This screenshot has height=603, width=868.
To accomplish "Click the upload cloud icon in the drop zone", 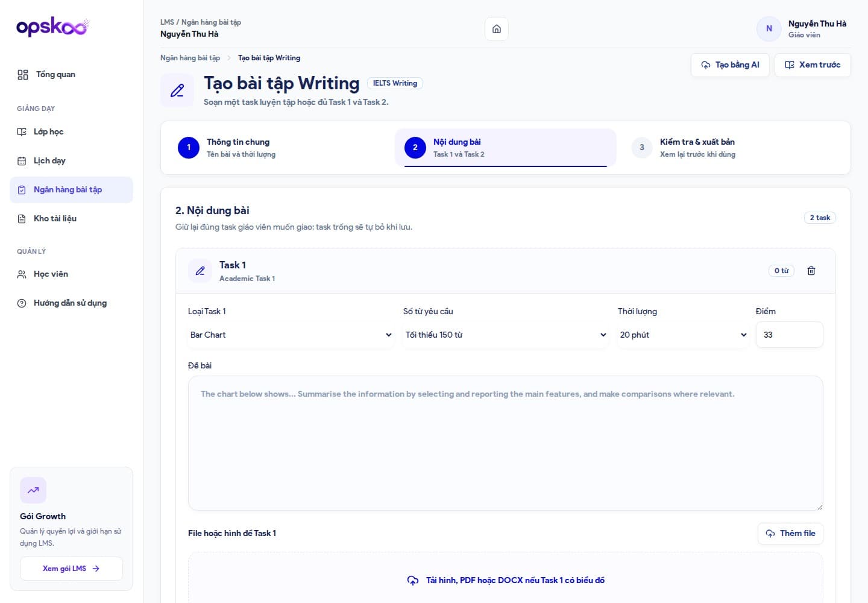I will 413,581.
